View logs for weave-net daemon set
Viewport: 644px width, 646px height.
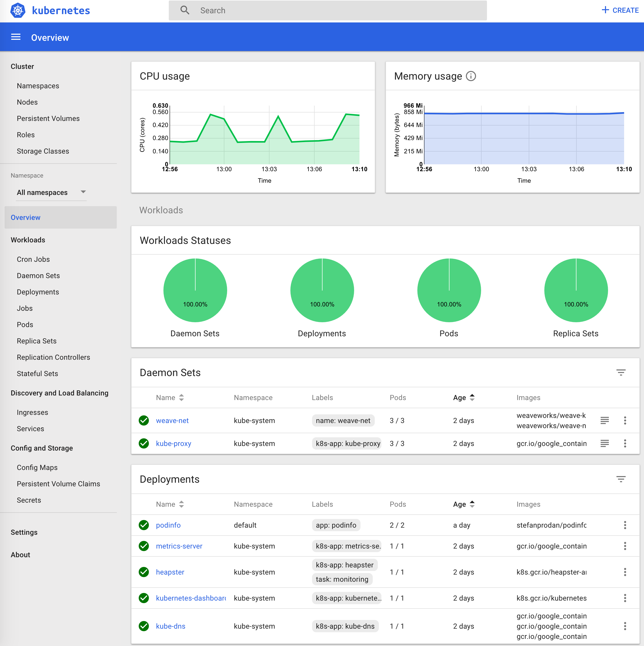[604, 420]
